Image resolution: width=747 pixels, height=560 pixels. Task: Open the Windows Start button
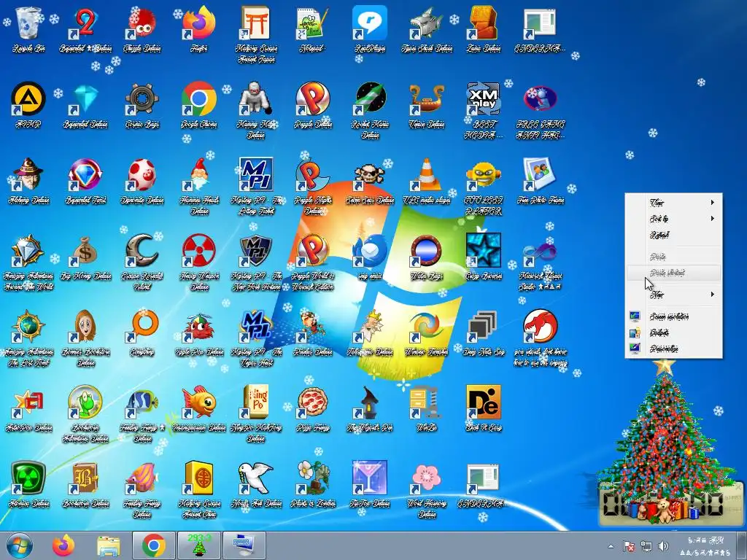click(19, 545)
